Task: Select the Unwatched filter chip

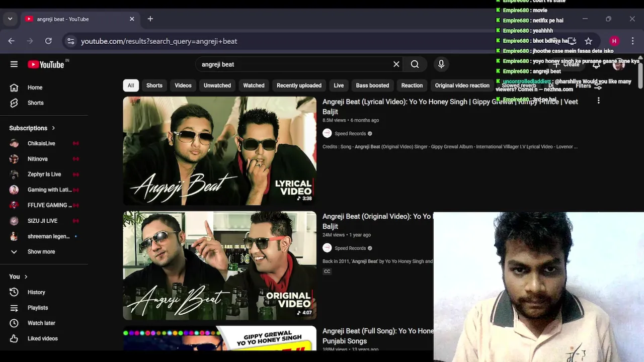Action: point(217,85)
